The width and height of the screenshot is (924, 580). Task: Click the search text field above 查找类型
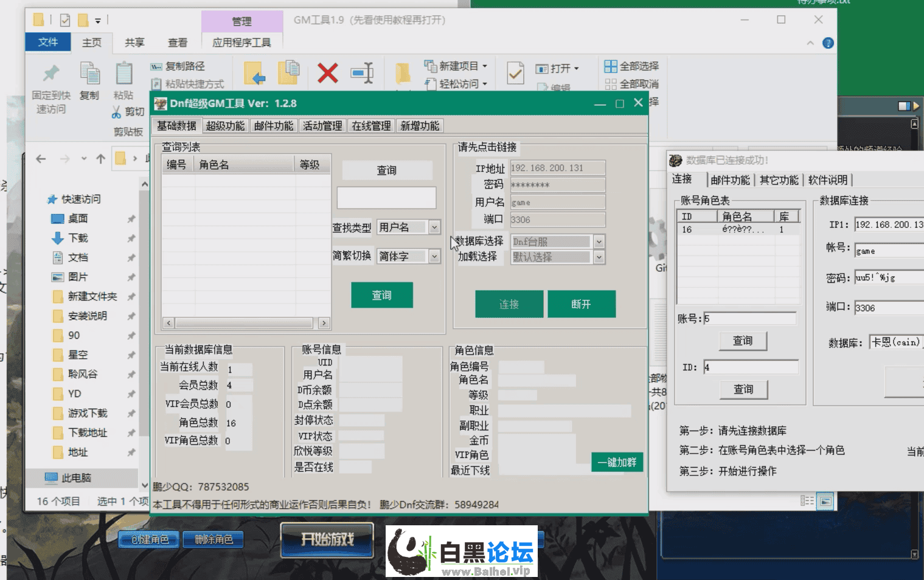(386, 198)
